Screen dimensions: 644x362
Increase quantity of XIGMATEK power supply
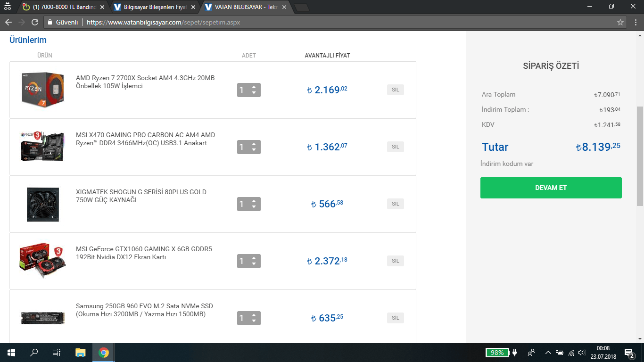point(254,201)
